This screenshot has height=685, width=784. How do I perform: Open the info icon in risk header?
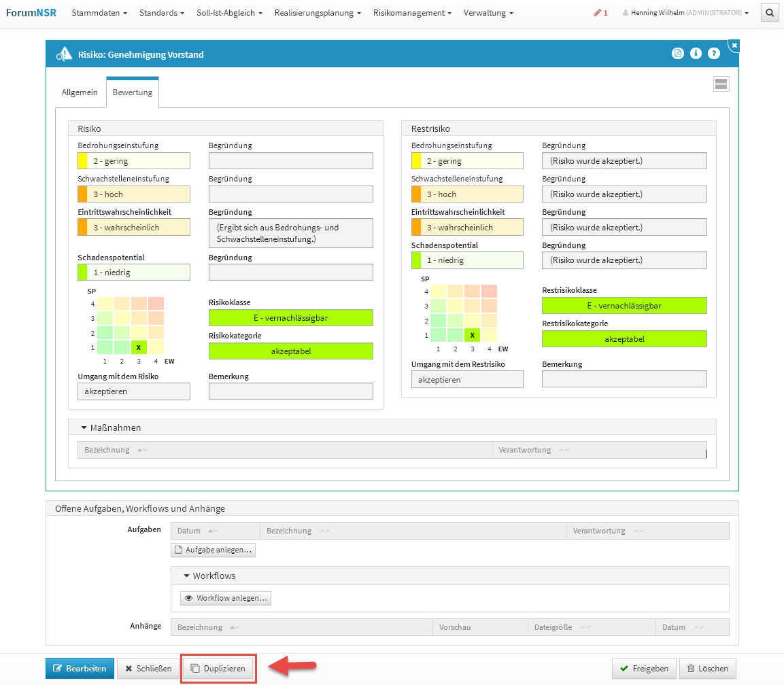point(696,54)
